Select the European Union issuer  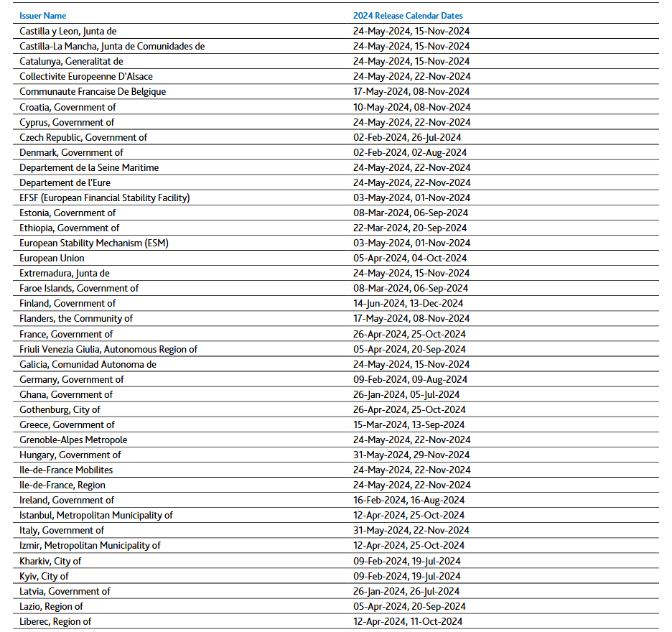pyautogui.click(x=52, y=258)
